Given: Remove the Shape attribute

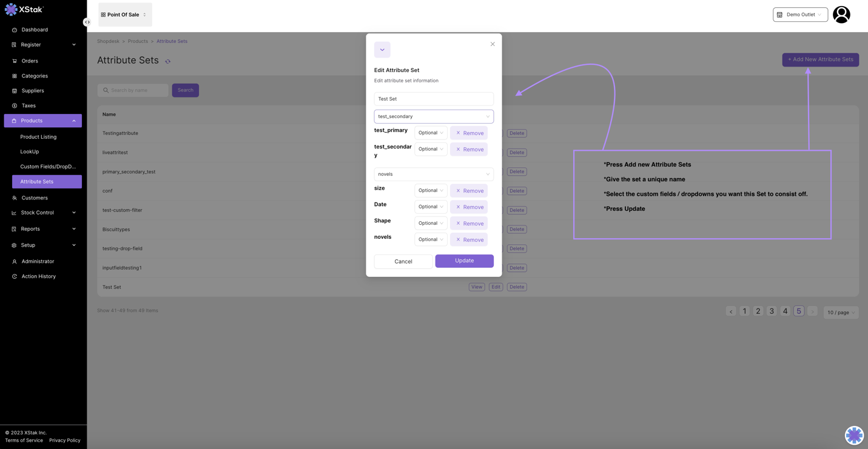Looking at the screenshot, I should pos(469,224).
